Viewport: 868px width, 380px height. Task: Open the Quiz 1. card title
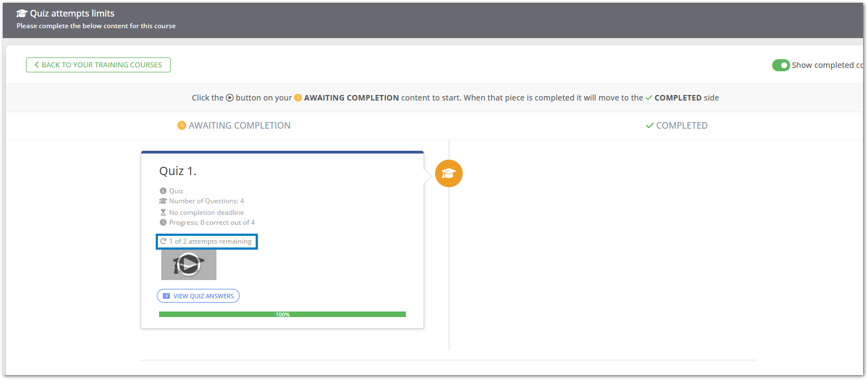pyautogui.click(x=178, y=171)
